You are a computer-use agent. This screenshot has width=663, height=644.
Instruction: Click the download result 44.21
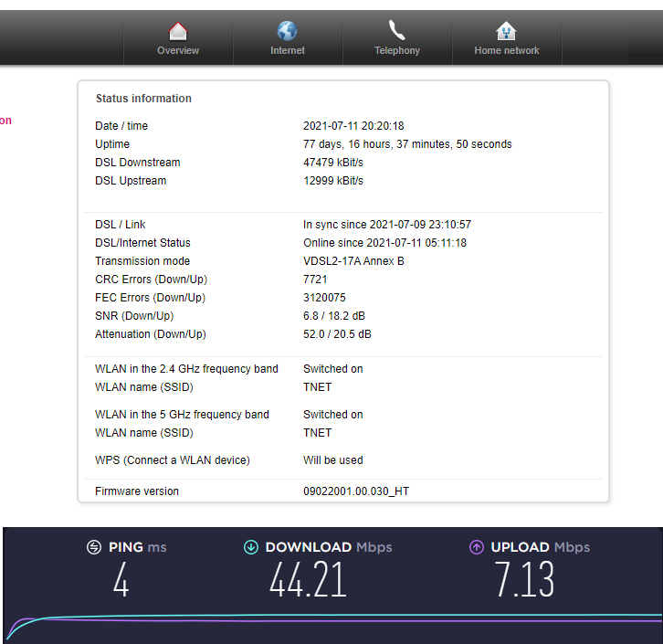[x=309, y=580]
